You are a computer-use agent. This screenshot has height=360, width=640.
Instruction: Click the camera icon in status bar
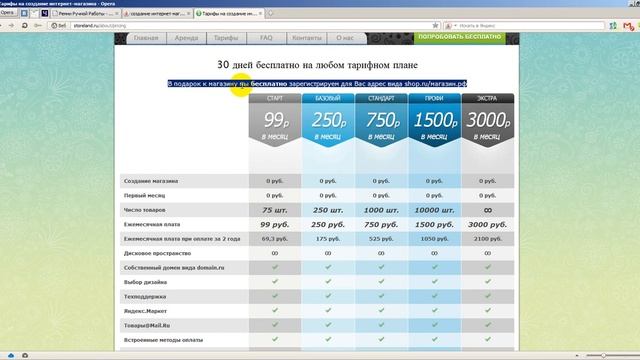coord(25,356)
